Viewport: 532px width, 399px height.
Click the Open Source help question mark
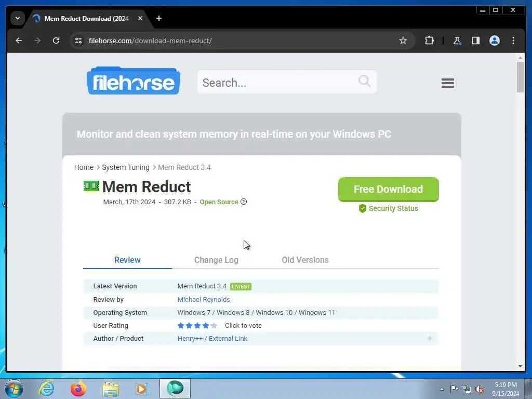pos(244,202)
